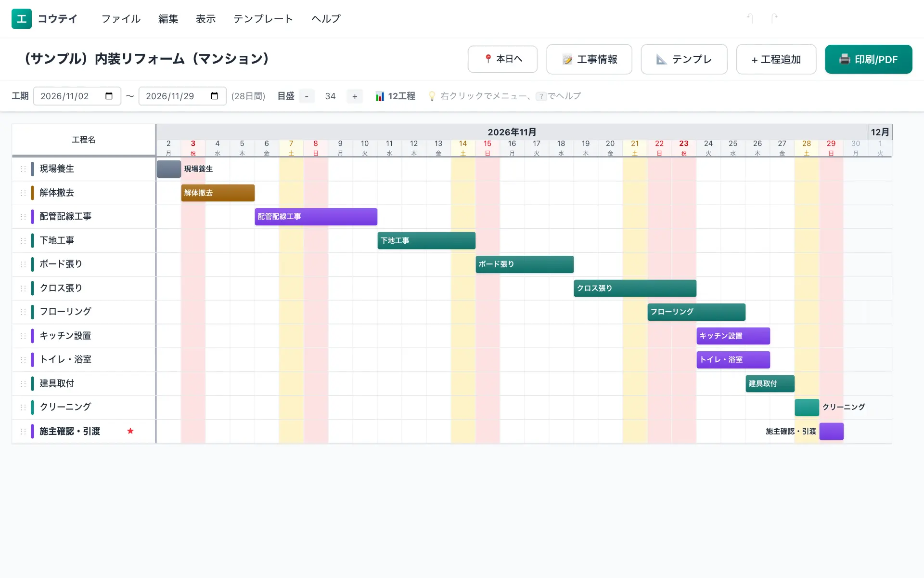Open the 表示 menu
Image resolution: width=924 pixels, height=578 pixels.
206,19
